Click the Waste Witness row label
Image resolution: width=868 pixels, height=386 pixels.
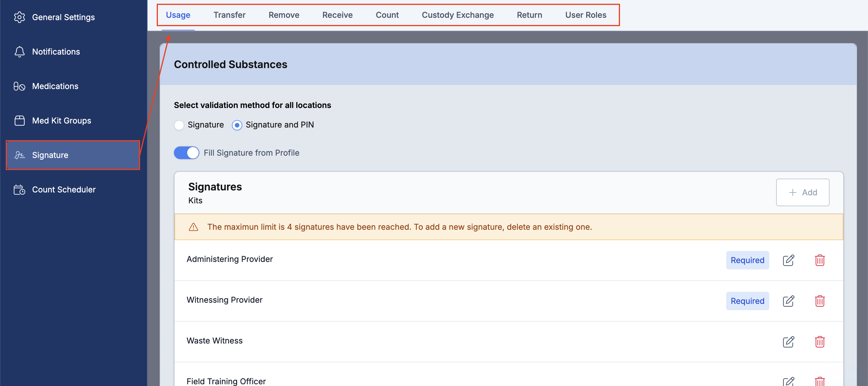pos(215,341)
